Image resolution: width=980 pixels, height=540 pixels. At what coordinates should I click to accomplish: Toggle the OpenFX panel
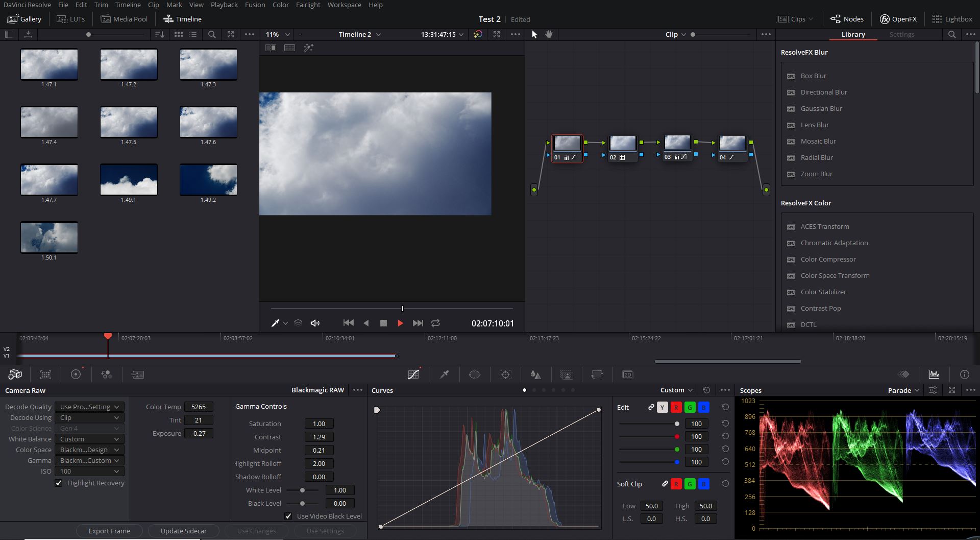(x=898, y=19)
